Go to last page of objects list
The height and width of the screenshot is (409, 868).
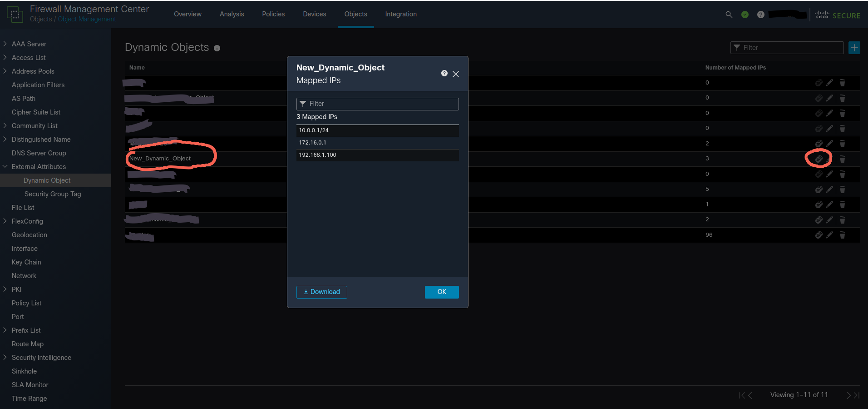pos(857,395)
